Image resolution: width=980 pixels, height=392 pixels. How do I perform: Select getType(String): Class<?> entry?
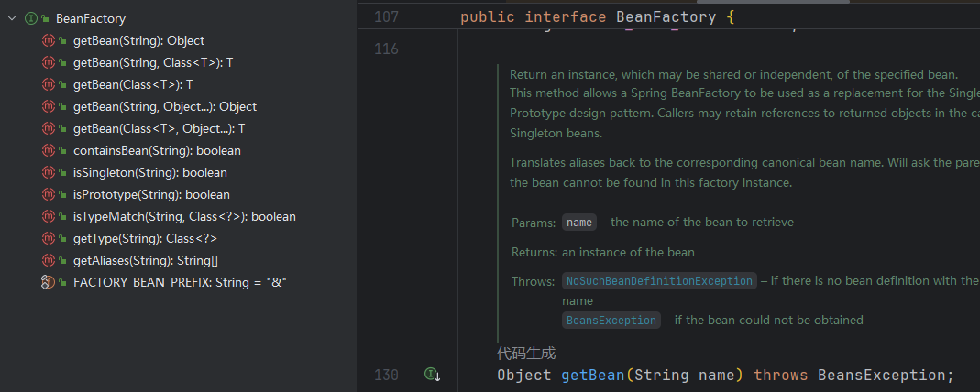[145, 238]
